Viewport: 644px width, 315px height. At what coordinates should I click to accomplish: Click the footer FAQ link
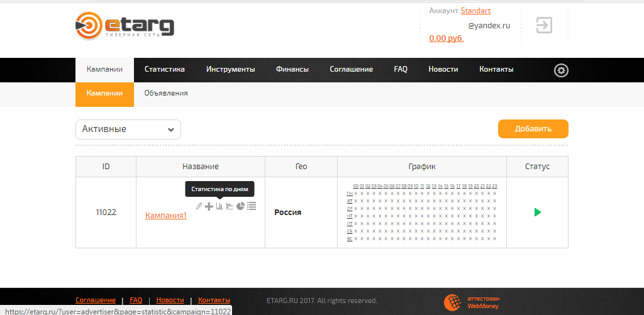coord(136,300)
